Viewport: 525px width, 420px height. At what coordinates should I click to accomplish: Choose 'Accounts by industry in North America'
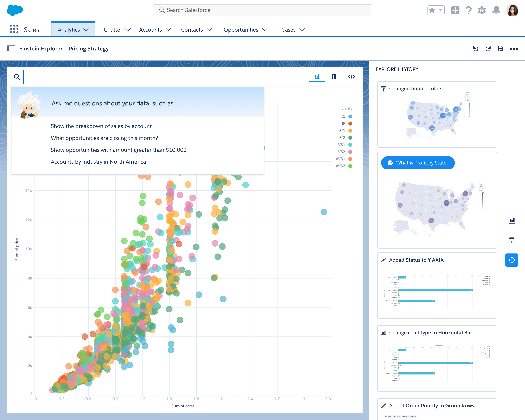[98, 162]
